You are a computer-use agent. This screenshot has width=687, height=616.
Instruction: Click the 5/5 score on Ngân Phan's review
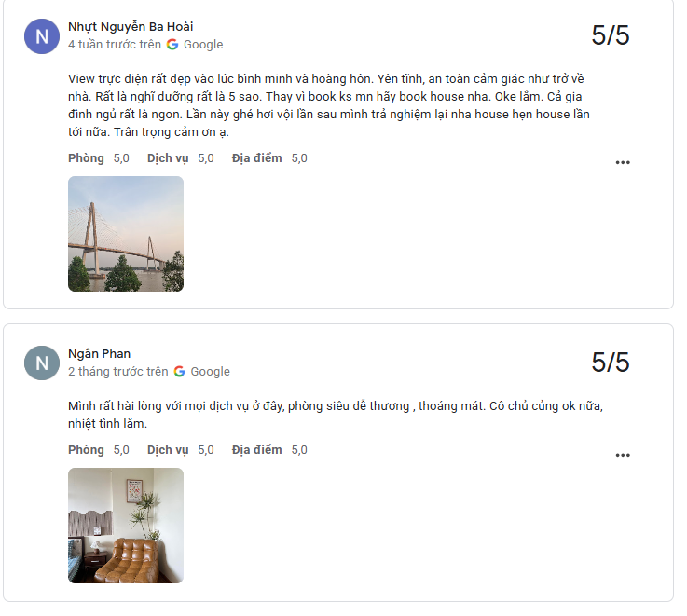pos(611,363)
